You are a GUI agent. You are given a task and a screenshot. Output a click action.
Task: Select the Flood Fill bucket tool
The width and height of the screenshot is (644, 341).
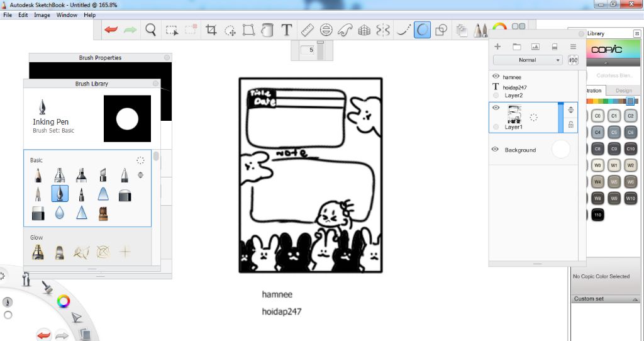(267, 30)
